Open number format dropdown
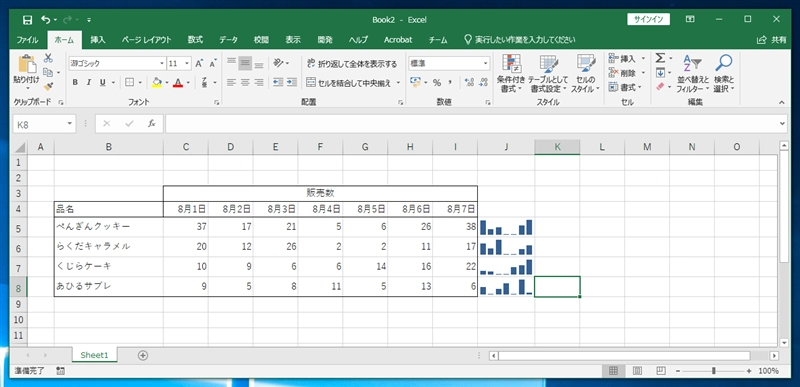This screenshot has height=387, width=800. pyautogui.click(x=485, y=64)
